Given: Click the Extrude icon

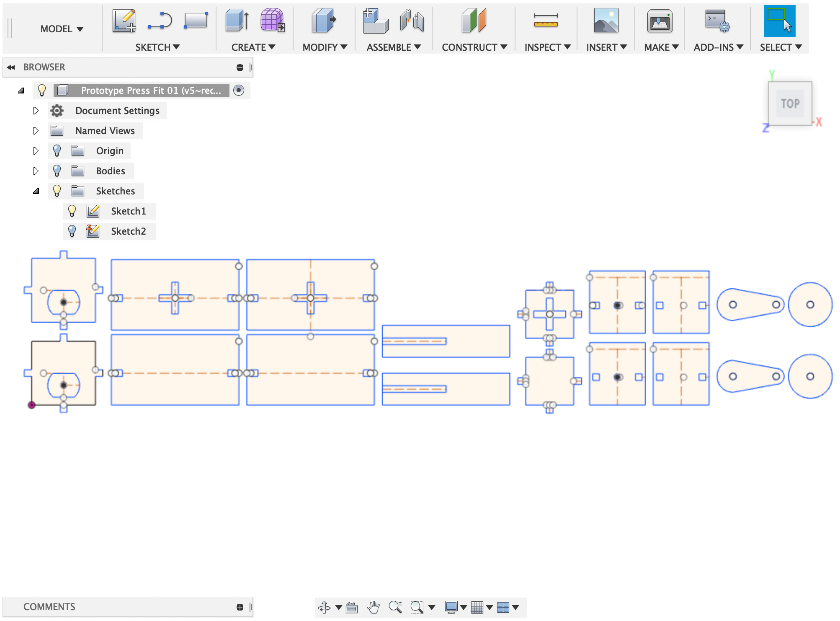Looking at the screenshot, I should point(237,21).
